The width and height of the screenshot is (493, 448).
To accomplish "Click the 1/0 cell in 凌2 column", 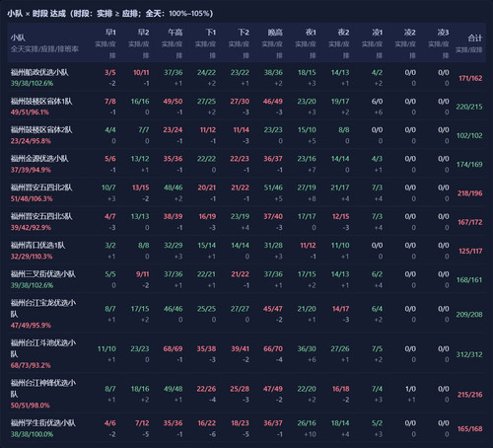I will [410, 389].
